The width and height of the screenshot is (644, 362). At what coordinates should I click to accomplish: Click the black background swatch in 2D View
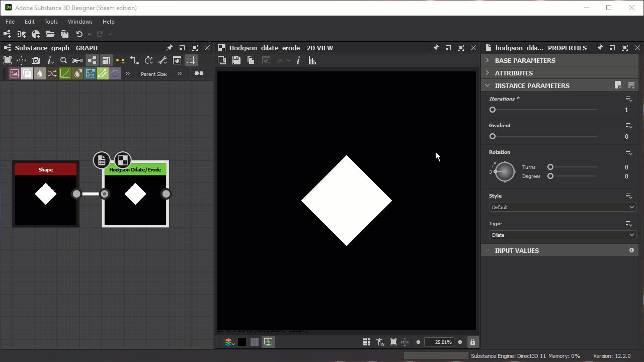[242, 342]
